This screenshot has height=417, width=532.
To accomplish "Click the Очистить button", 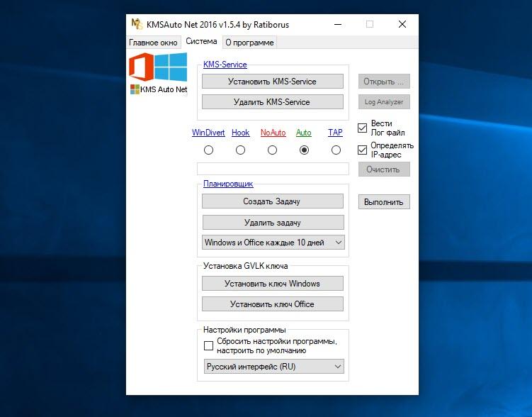I will click(x=384, y=169).
